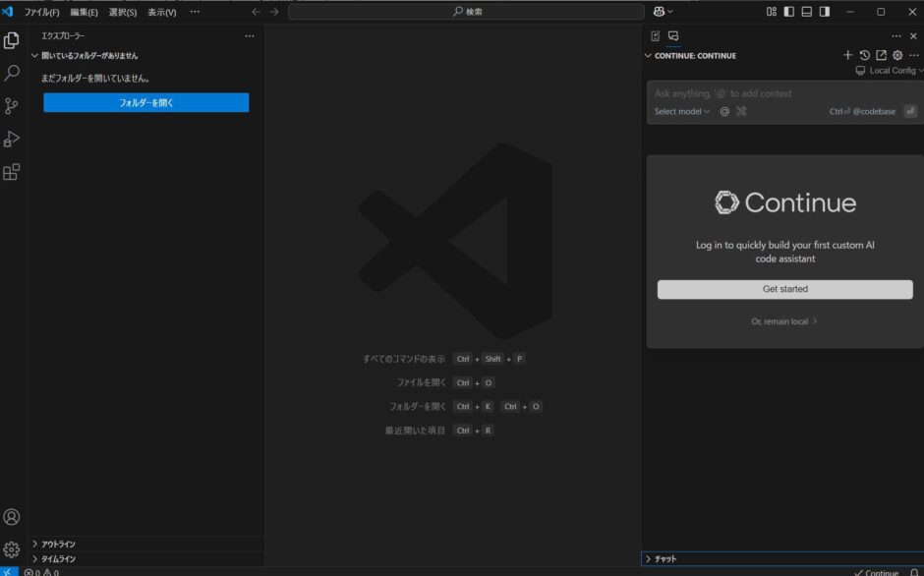The height and width of the screenshot is (576, 924).
Task: View Continue session history via the clock icon
Action: (x=865, y=55)
